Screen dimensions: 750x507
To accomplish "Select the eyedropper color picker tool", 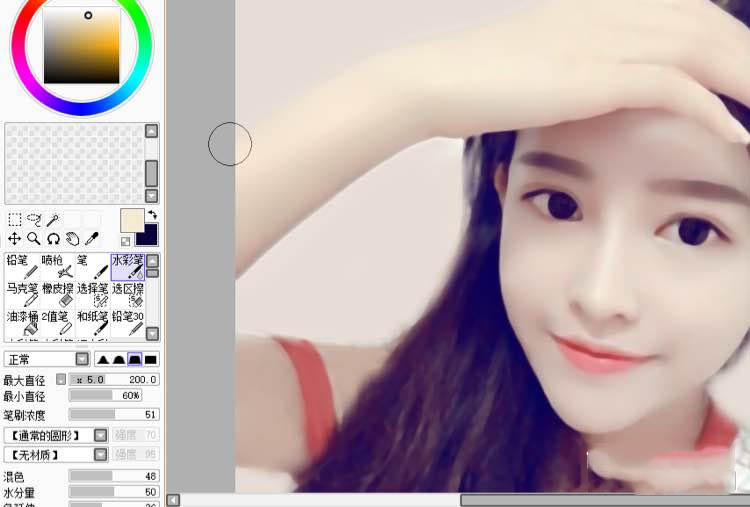I will [x=91, y=238].
